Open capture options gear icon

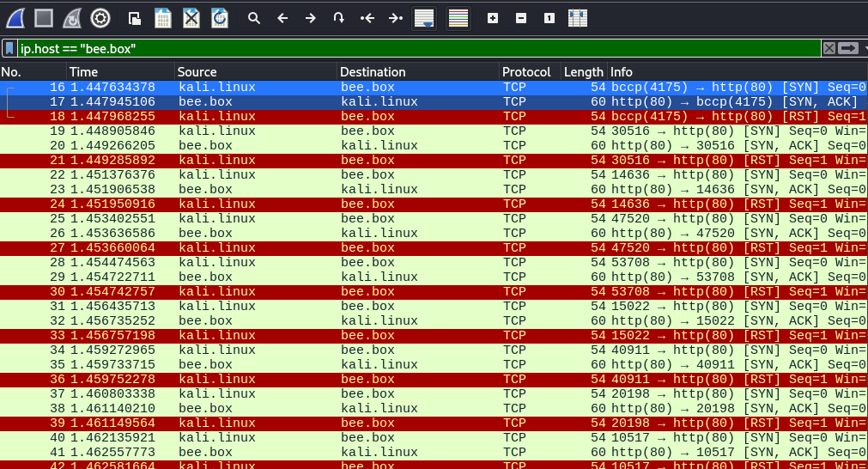click(100, 18)
